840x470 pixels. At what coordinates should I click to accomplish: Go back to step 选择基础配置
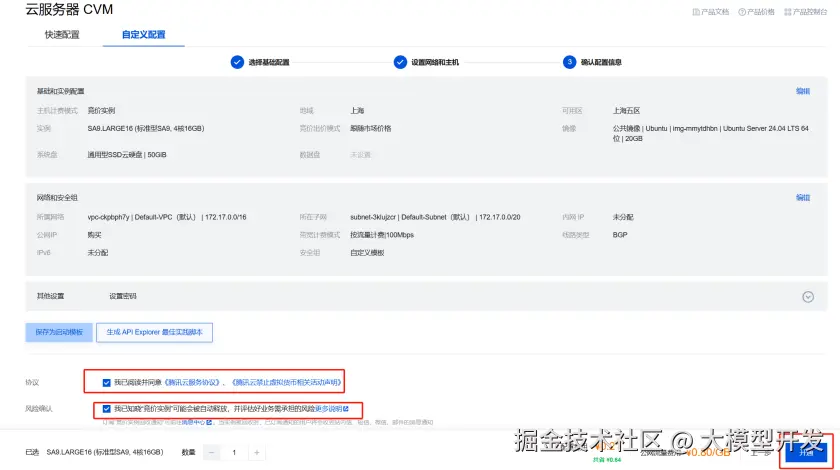pyautogui.click(x=260, y=62)
